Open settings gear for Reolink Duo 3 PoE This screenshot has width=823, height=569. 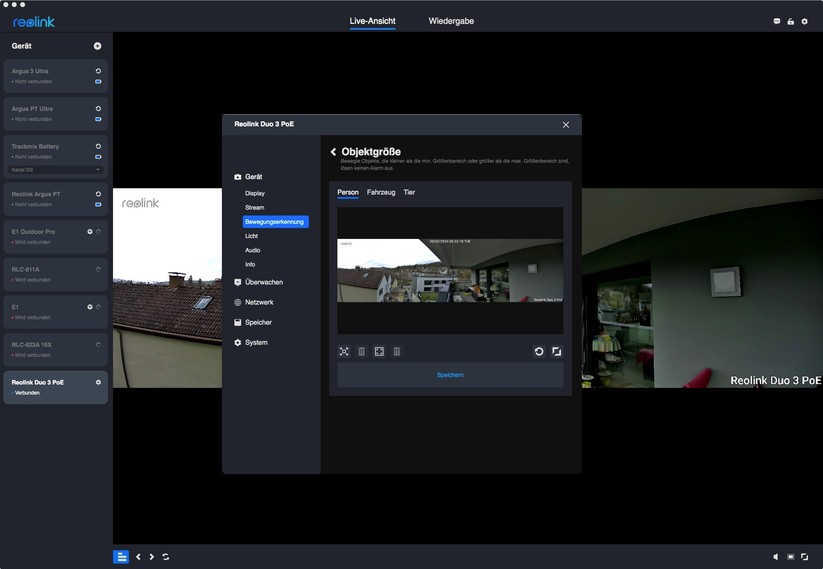coord(98,382)
